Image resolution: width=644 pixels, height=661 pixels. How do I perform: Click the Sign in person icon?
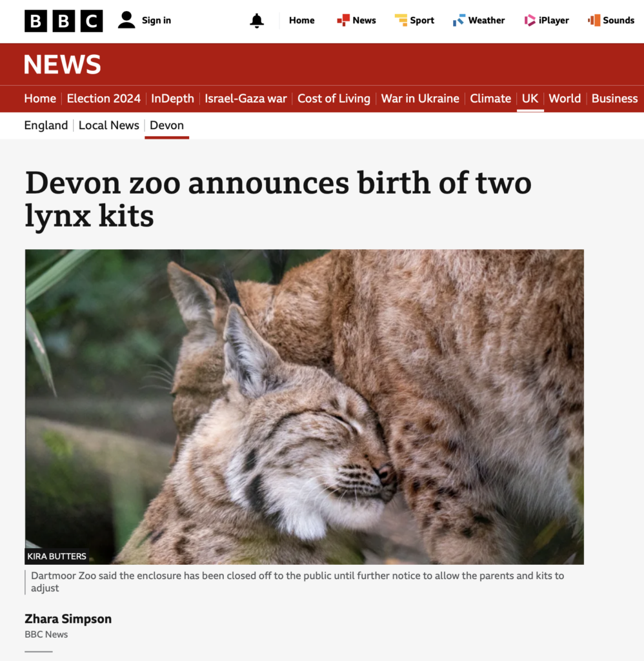[x=126, y=20]
